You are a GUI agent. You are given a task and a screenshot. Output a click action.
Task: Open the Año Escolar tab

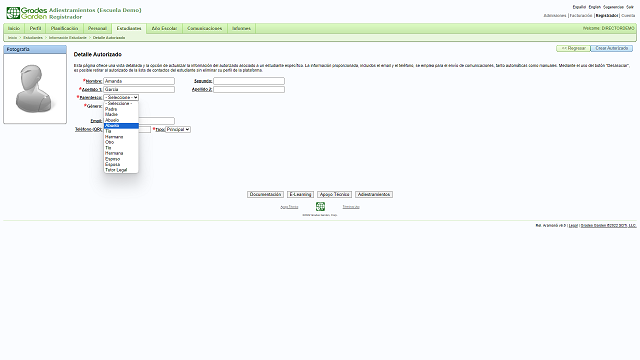point(164,29)
